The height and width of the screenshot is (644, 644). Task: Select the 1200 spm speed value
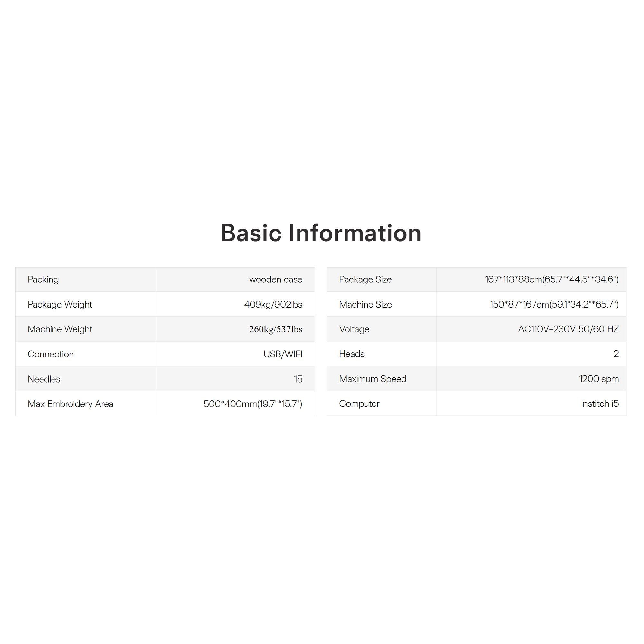point(598,379)
